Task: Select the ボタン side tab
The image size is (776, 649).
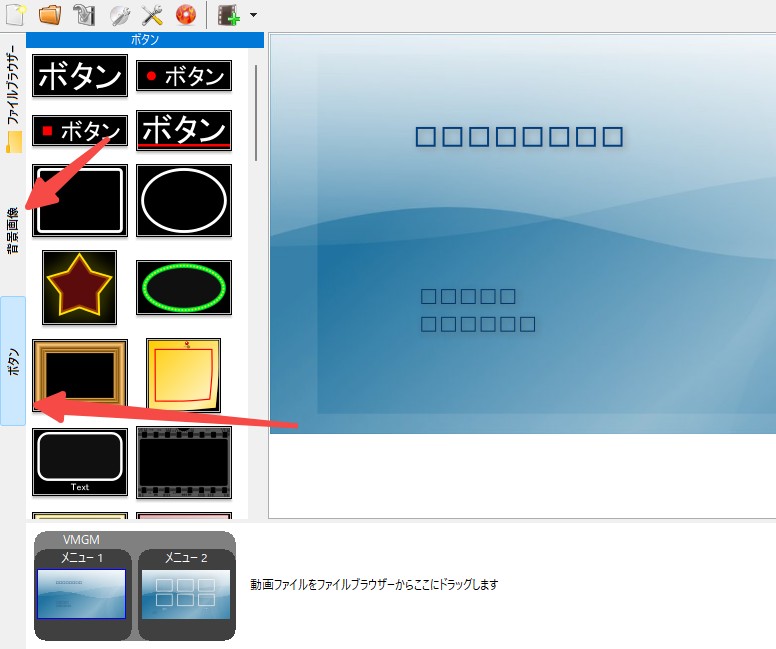Action: (x=13, y=361)
